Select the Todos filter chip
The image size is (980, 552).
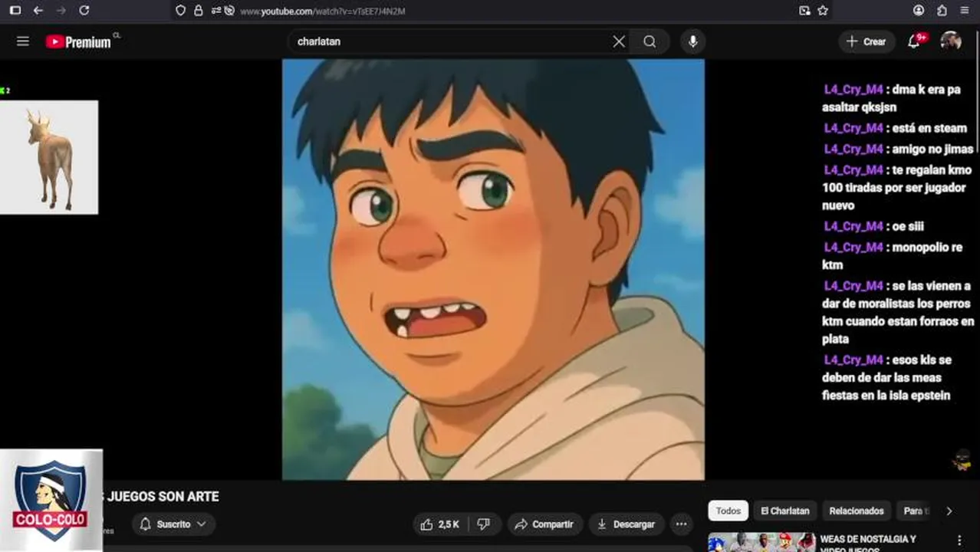728,511
